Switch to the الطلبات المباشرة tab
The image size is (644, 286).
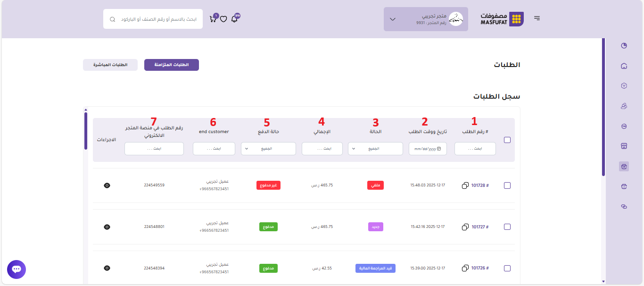(110, 65)
